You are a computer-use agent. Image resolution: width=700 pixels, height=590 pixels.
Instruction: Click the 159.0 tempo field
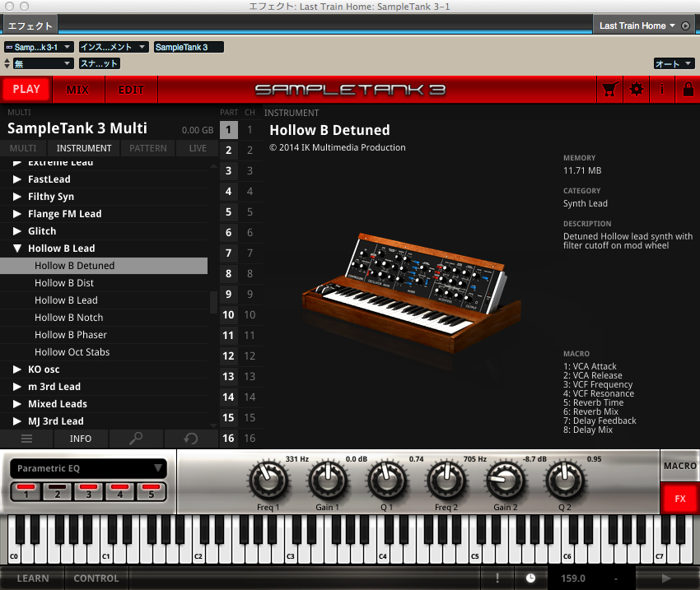pos(573,578)
